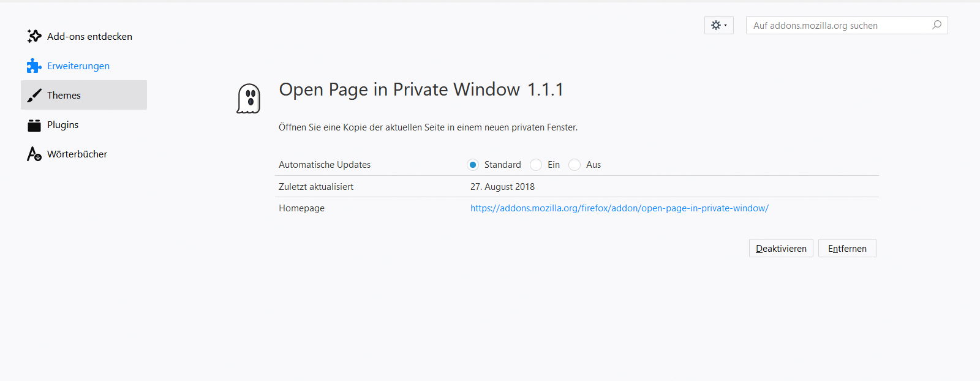Screen dimensions: 980x381
Task: Focus the addons.mozilla.org search field
Action: (839, 25)
